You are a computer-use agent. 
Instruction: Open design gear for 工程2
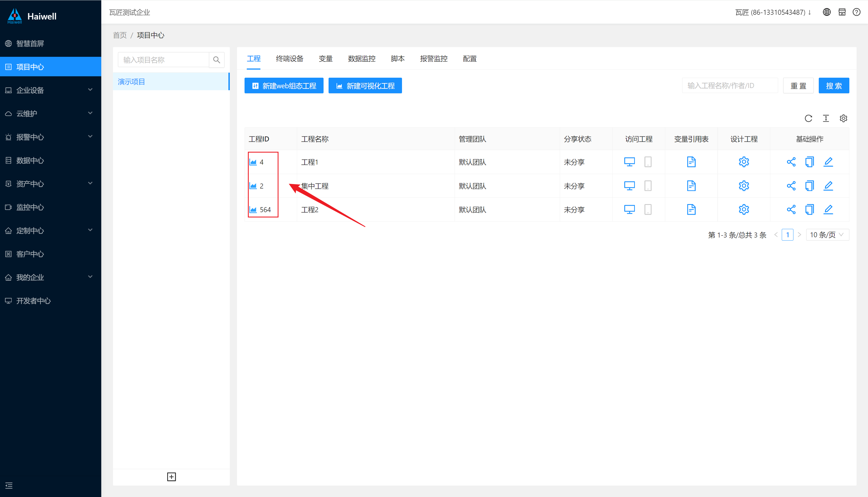coord(744,209)
